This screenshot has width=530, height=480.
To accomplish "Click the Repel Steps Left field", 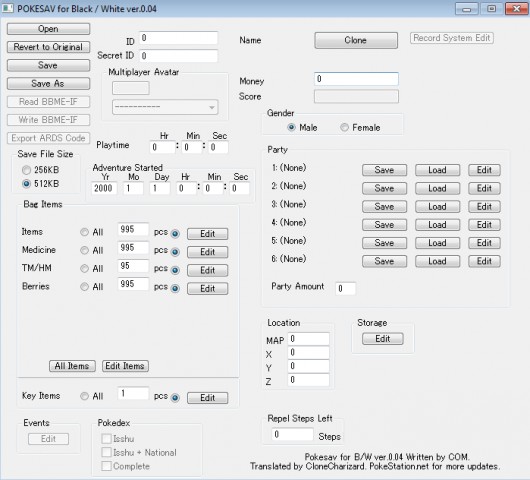I will (x=292, y=434).
